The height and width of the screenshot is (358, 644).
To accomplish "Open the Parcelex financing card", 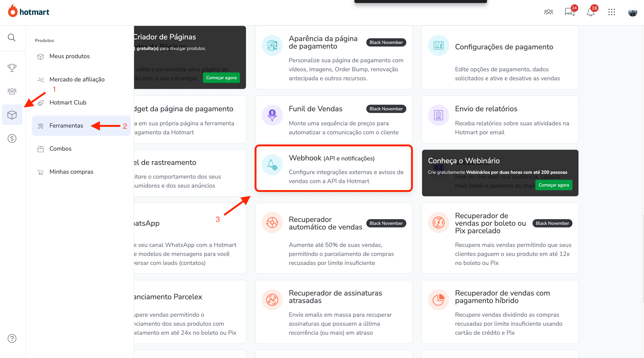I will click(190, 312).
